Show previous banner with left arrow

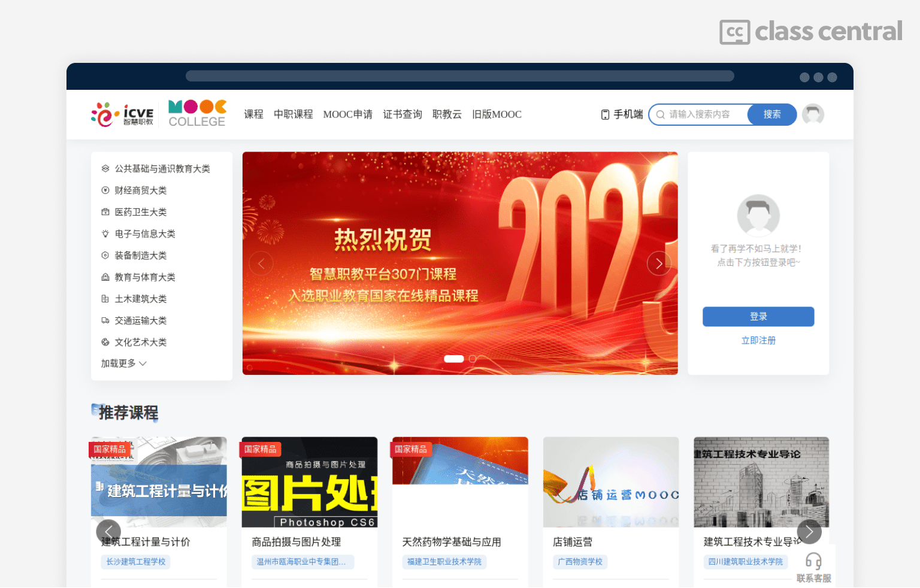point(261,263)
